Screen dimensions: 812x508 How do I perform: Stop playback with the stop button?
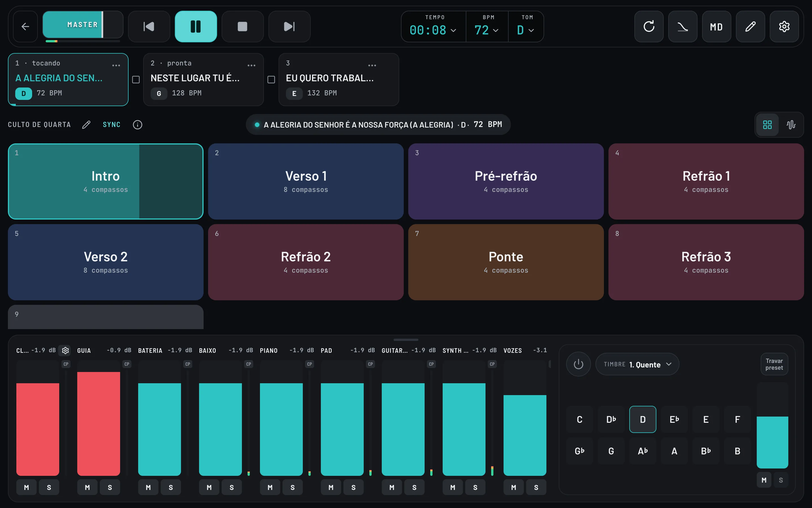pyautogui.click(x=242, y=27)
